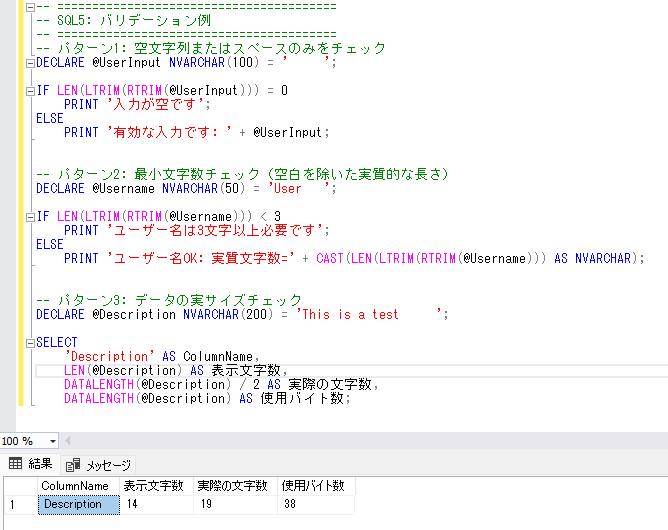Select the Description cell in results

click(x=74, y=505)
